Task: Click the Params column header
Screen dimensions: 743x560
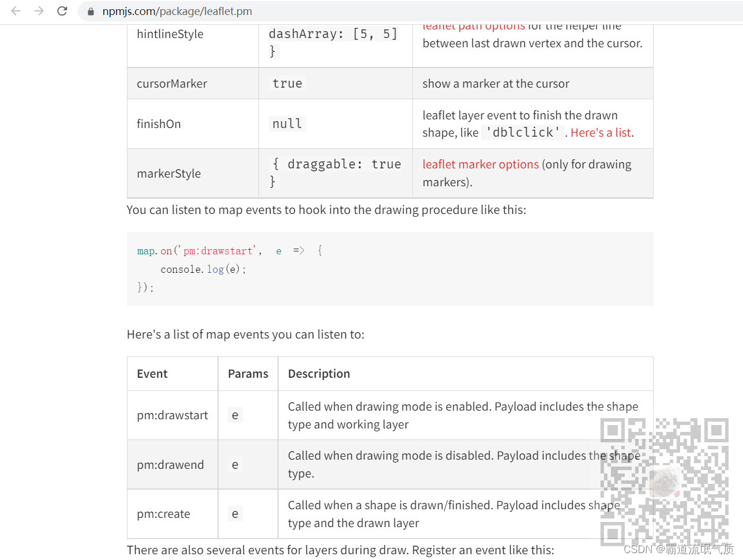Action: pos(248,374)
